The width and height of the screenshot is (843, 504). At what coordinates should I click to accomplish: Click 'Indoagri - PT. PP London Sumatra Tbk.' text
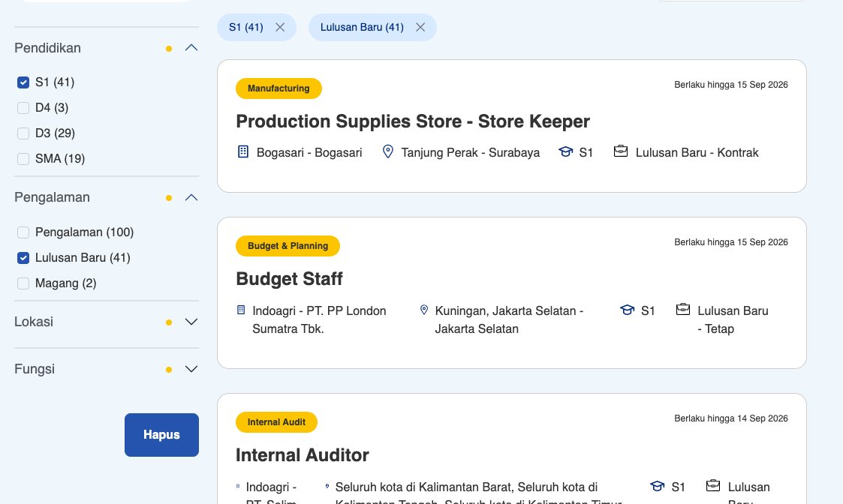(x=319, y=319)
